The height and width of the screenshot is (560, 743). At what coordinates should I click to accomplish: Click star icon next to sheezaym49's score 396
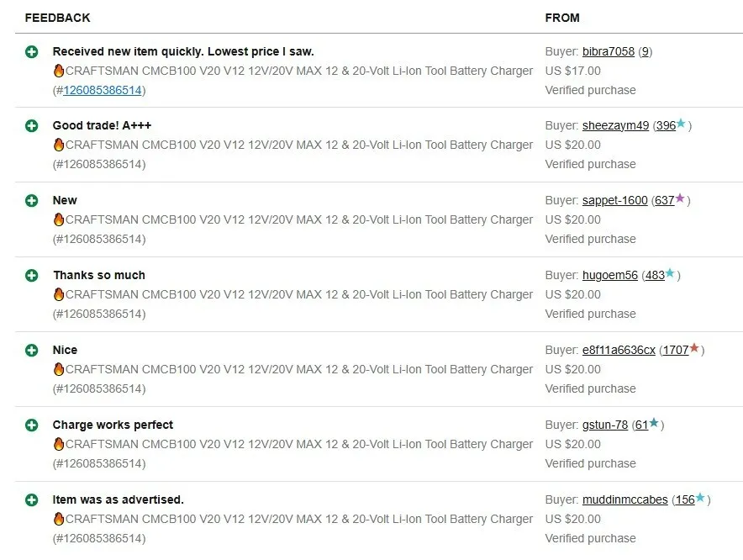tap(682, 124)
